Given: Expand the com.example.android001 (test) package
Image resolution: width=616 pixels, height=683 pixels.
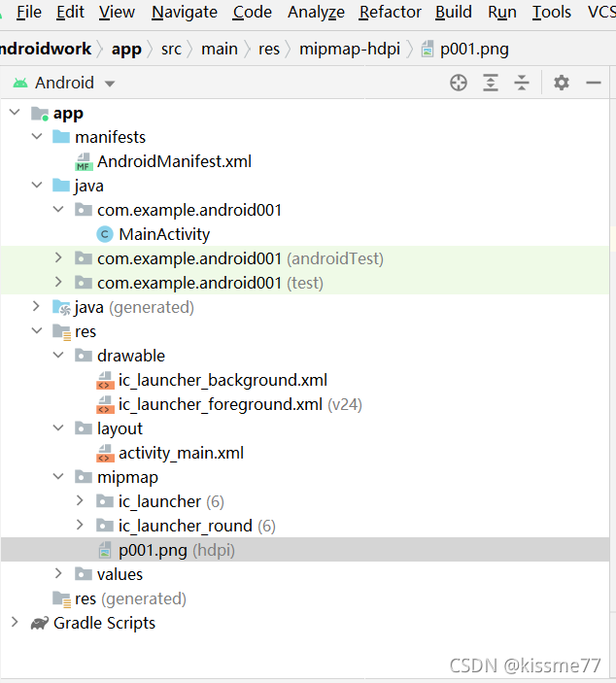Looking at the screenshot, I should click(58, 283).
